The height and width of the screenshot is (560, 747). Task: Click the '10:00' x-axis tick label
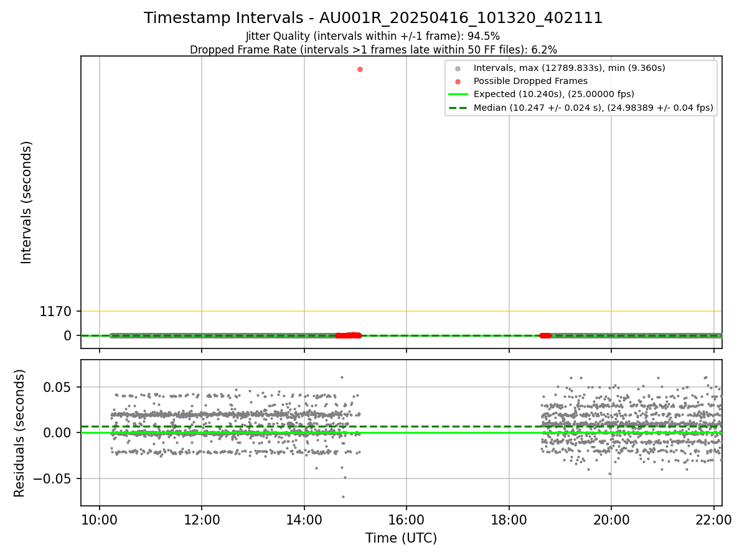tap(100, 519)
